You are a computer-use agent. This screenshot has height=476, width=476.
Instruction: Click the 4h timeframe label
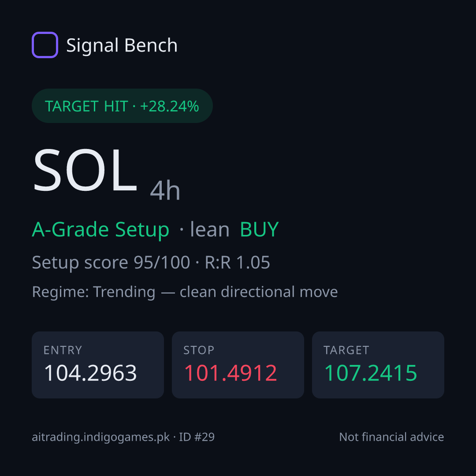coord(165,190)
